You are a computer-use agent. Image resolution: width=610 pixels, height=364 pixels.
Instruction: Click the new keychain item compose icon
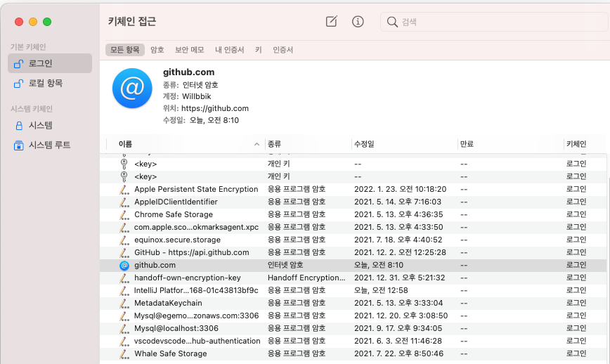coord(331,21)
